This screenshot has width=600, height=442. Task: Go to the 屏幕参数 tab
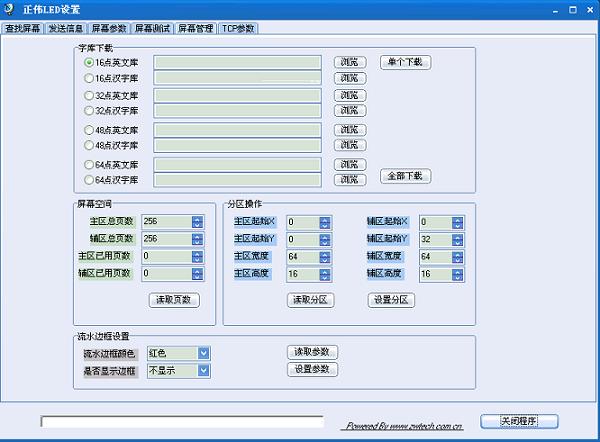[109, 29]
